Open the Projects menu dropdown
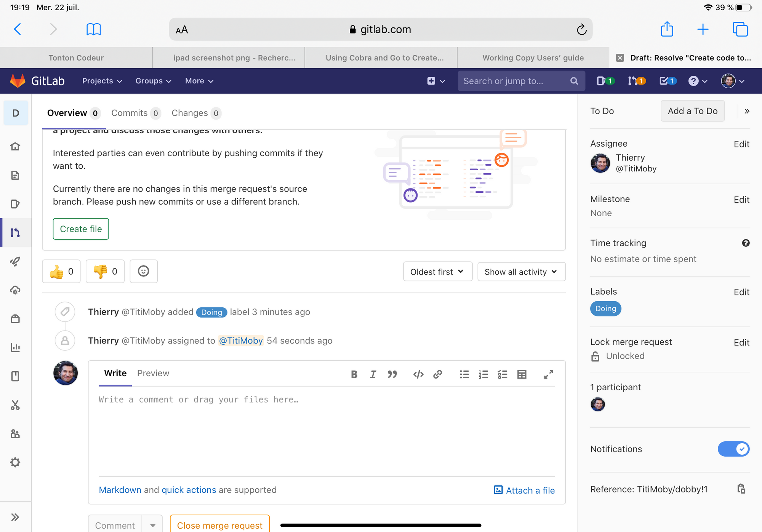This screenshot has width=762, height=532. tap(102, 81)
